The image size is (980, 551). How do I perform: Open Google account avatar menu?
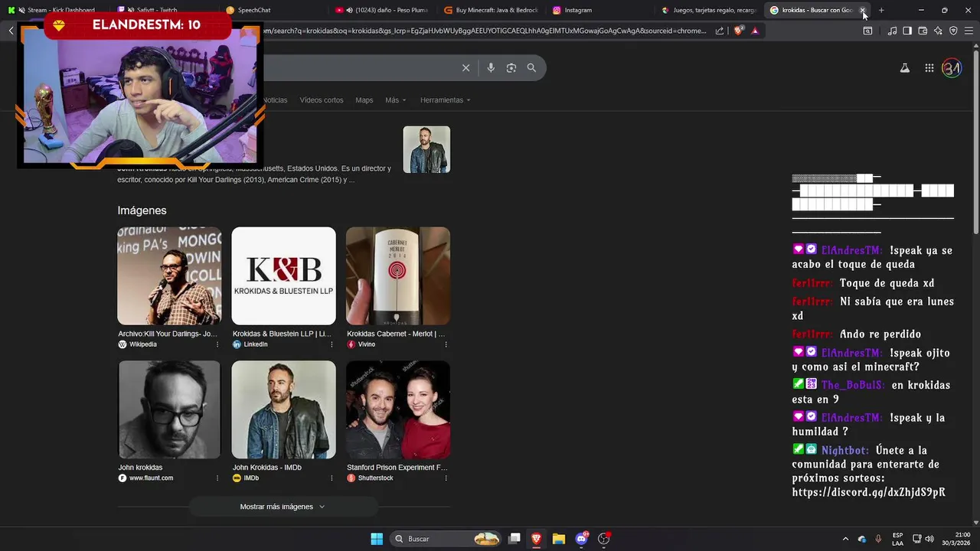tap(952, 68)
